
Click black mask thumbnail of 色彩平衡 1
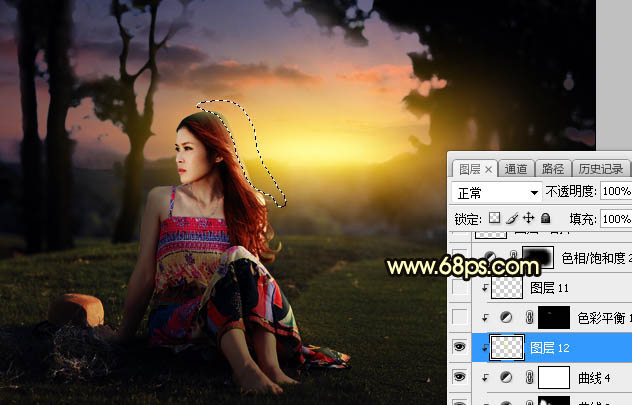(554, 318)
